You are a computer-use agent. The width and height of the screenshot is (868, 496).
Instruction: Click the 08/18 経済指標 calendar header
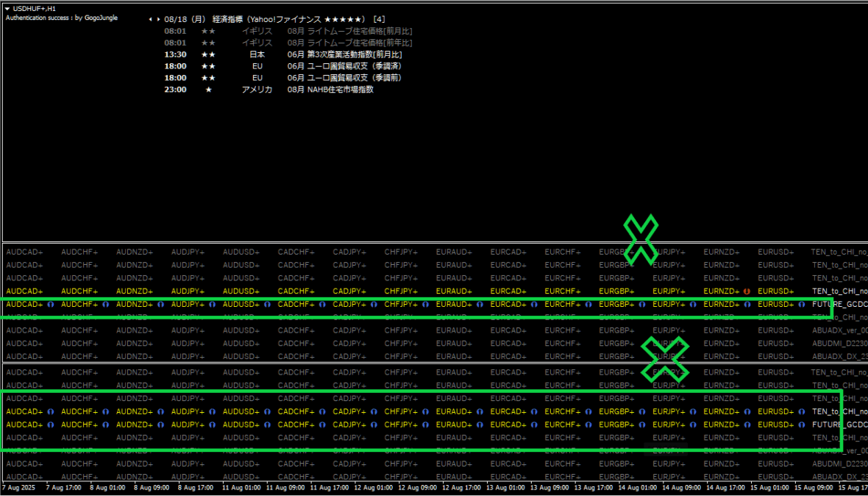pyautogui.click(x=275, y=19)
